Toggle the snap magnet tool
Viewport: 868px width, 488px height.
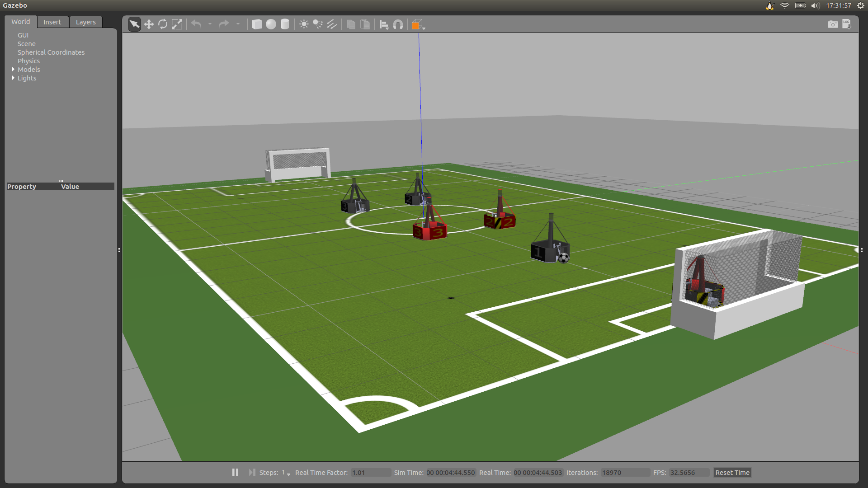tap(398, 24)
